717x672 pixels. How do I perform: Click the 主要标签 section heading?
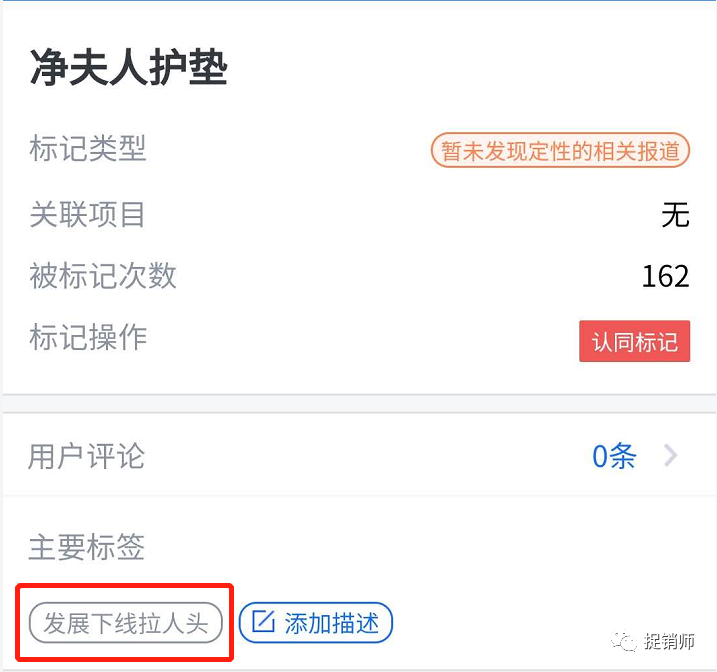coord(87,547)
